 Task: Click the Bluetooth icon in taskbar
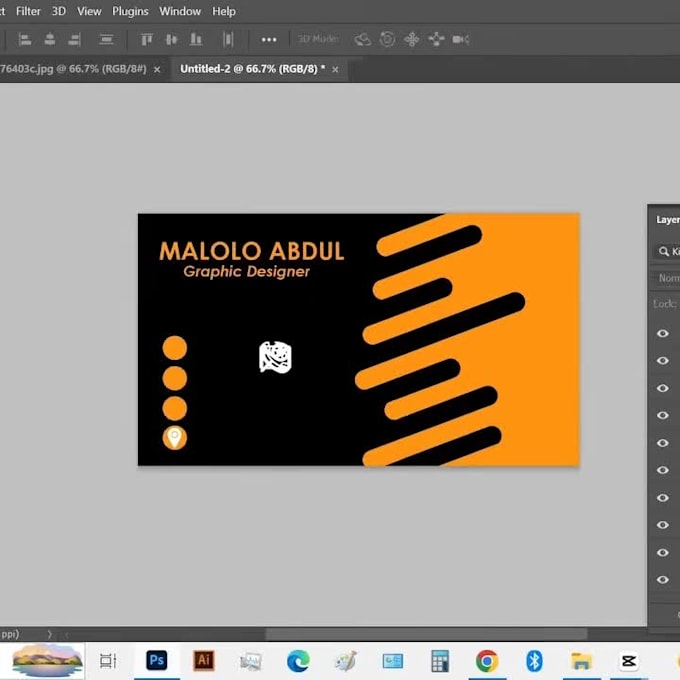[x=534, y=661]
